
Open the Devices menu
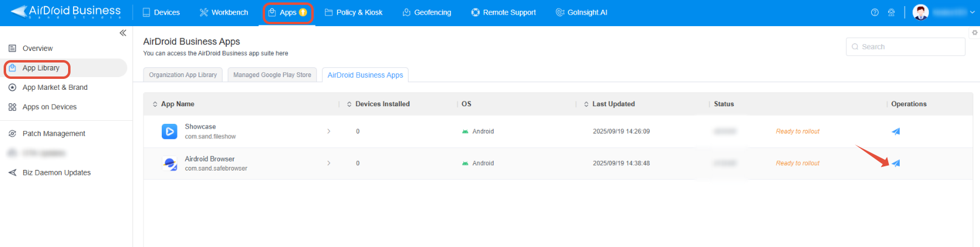[x=161, y=12]
